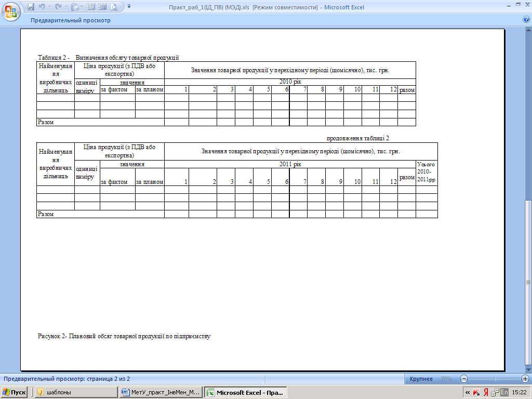Click the Undo arrow icon
Viewport: 532px width, 399px height.
[42, 7]
